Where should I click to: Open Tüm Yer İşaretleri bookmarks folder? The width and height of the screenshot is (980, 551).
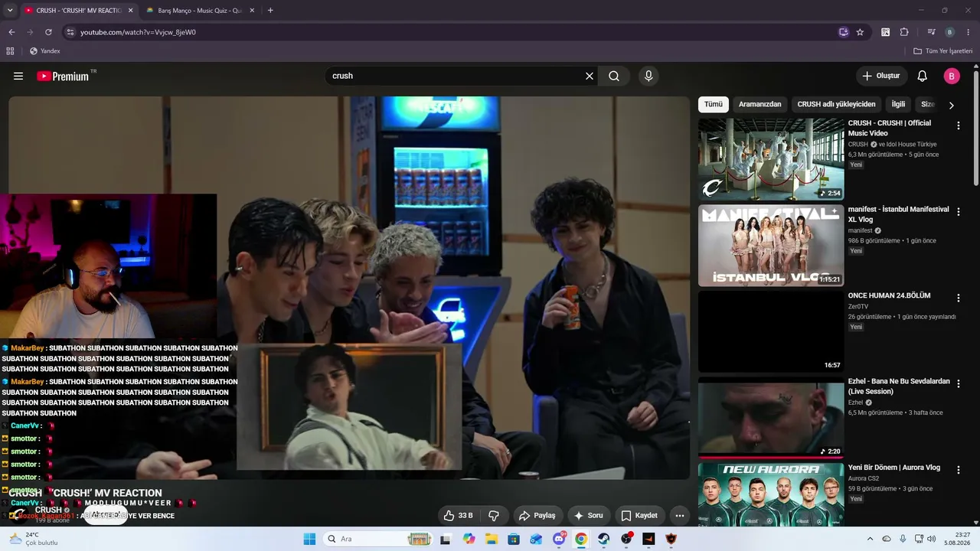tap(943, 51)
